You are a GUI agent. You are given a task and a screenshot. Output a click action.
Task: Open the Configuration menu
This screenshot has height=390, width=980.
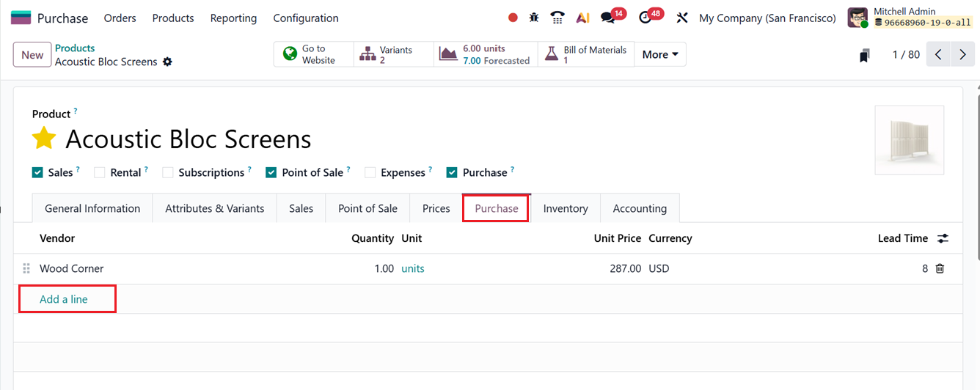[x=306, y=18]
